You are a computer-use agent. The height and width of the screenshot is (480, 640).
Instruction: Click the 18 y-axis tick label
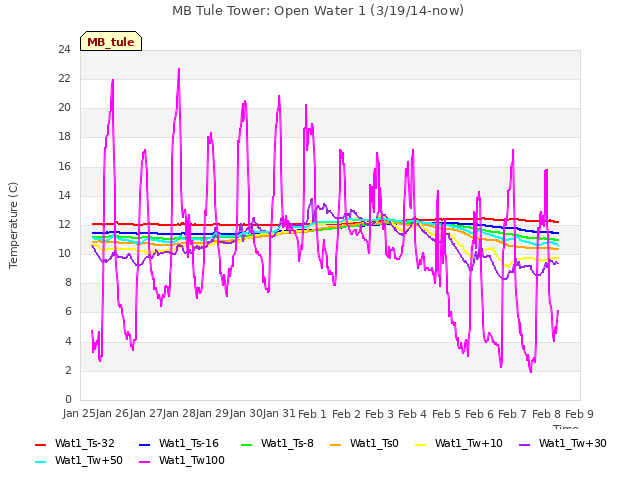64,137
